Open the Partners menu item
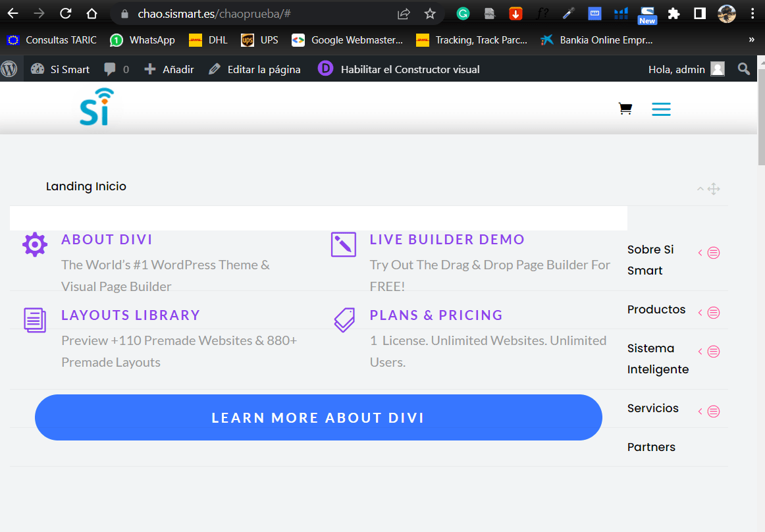The image size is (765, 532). [651, 447]
